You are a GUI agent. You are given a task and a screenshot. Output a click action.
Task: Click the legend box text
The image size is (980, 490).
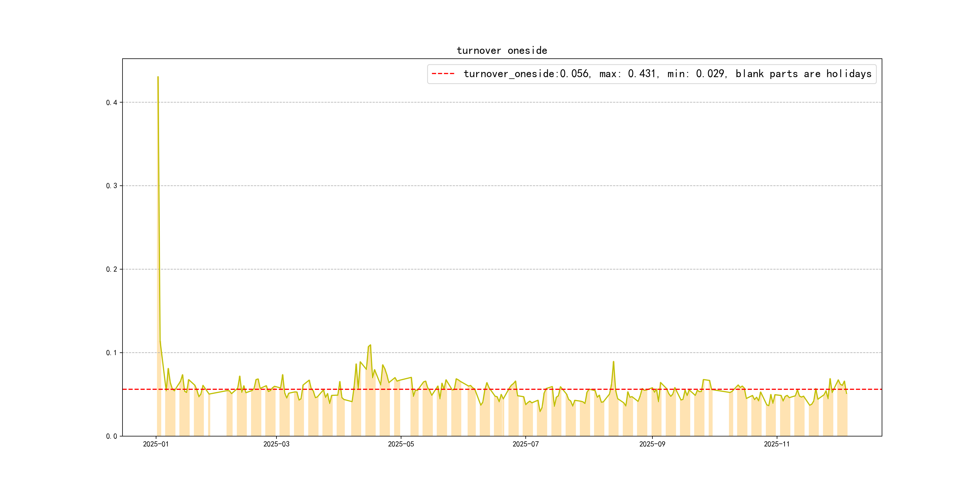coord(667,74)
